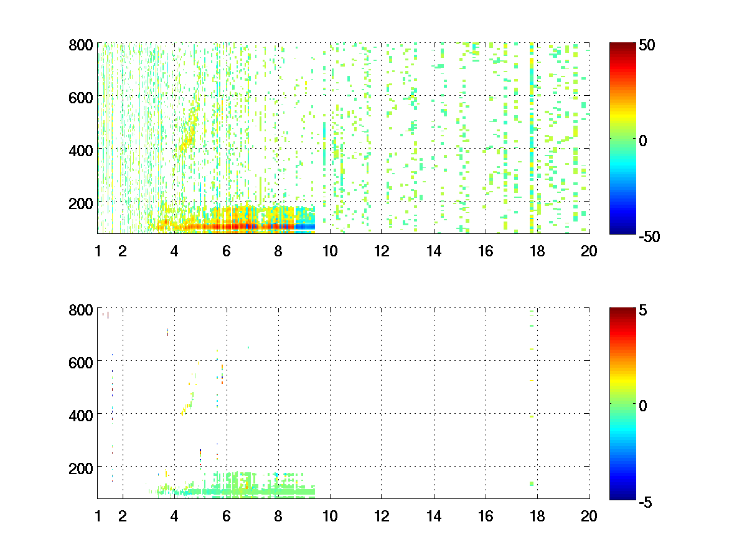Select the upper heatmap plot area
The image size is (747, 560).
tap(344, 138)
